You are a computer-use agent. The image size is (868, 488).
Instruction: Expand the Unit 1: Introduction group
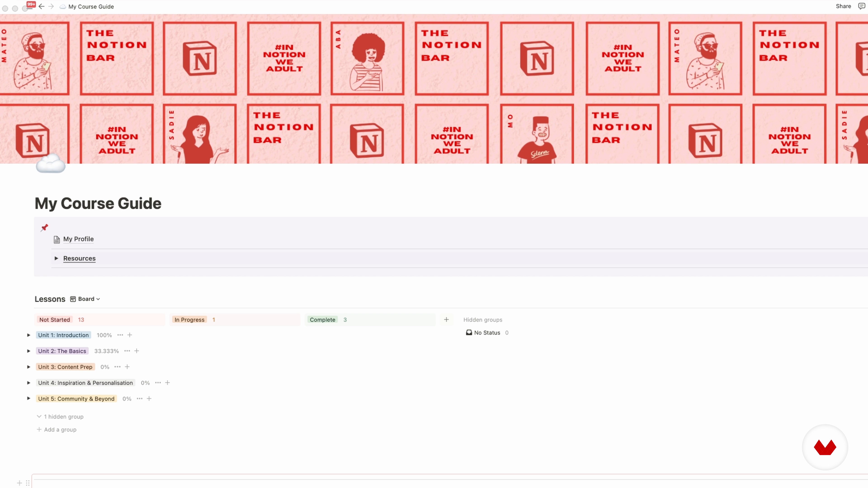pos(29,335)
